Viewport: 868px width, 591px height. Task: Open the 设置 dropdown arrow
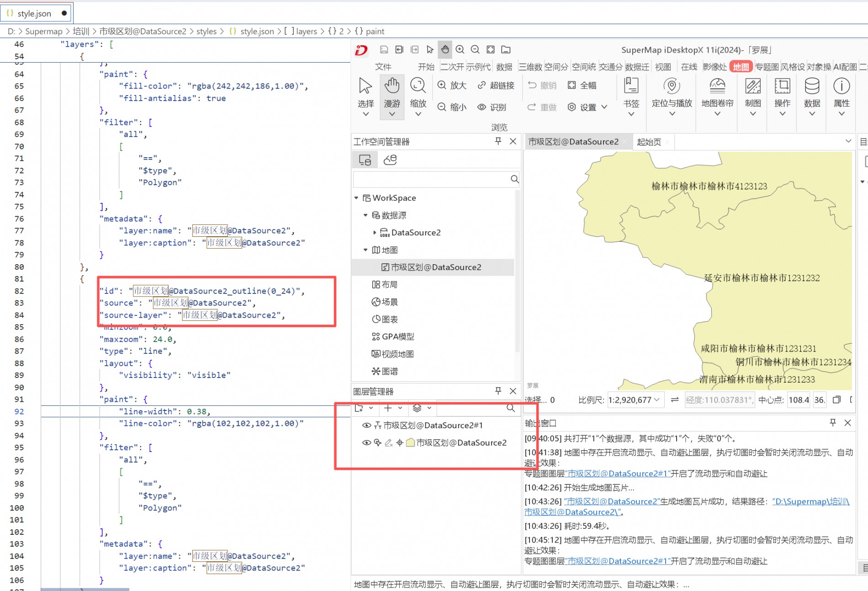tap(604, 107)
